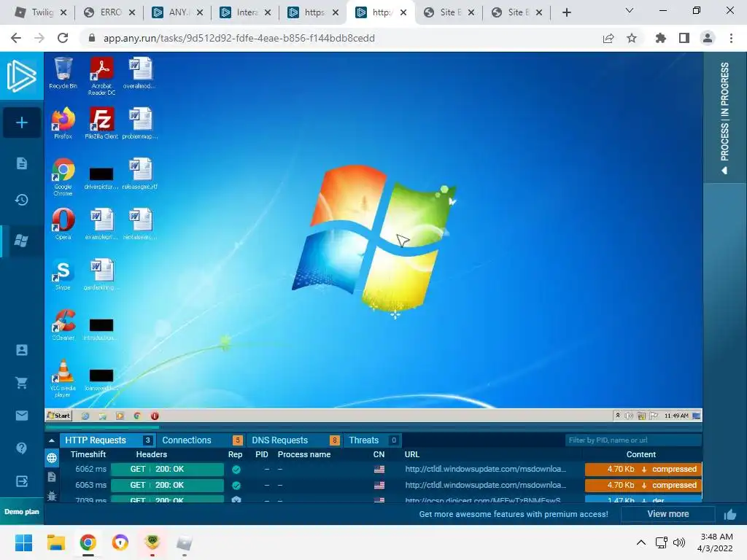The width and height of the screenshot is (747, 560).
Task: Download 4.70 Kb content of 6063 ms row
Action: pyautogui.click(x=643, y=485)
